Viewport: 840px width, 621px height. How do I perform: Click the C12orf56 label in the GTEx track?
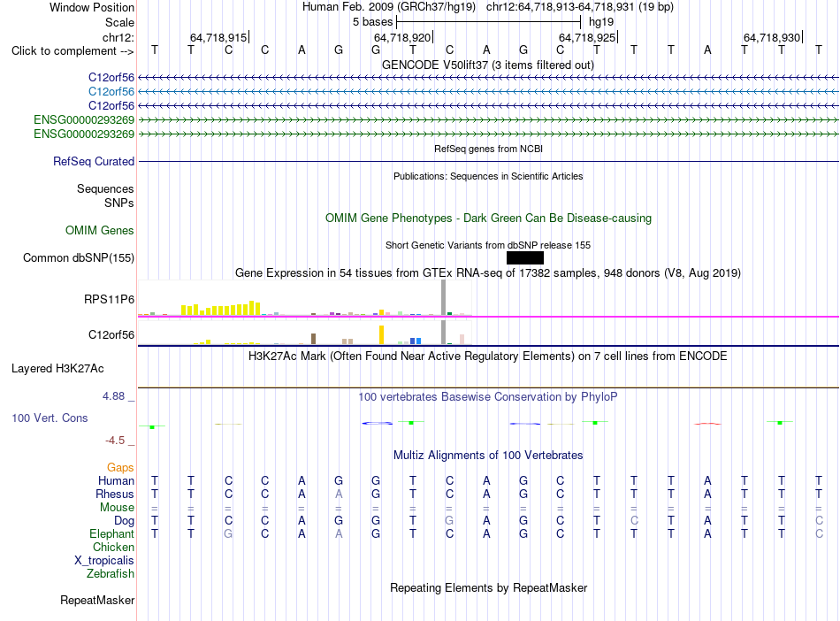111,335
